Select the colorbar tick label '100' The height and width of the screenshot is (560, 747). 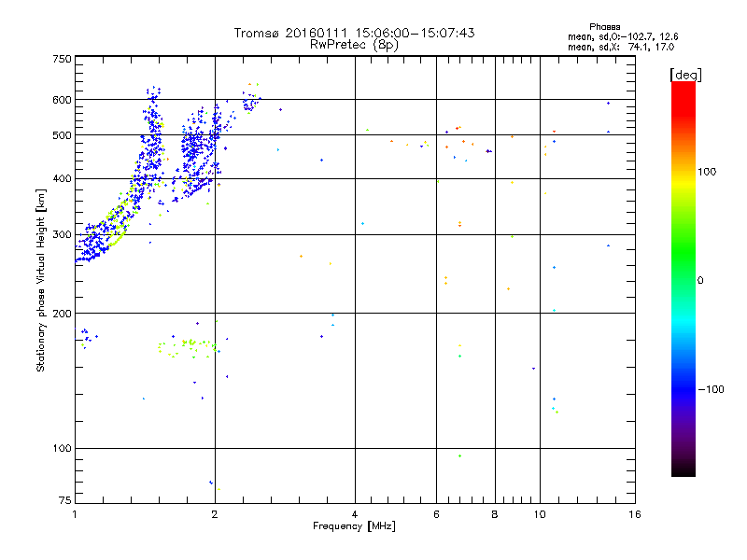pos(707,172)
